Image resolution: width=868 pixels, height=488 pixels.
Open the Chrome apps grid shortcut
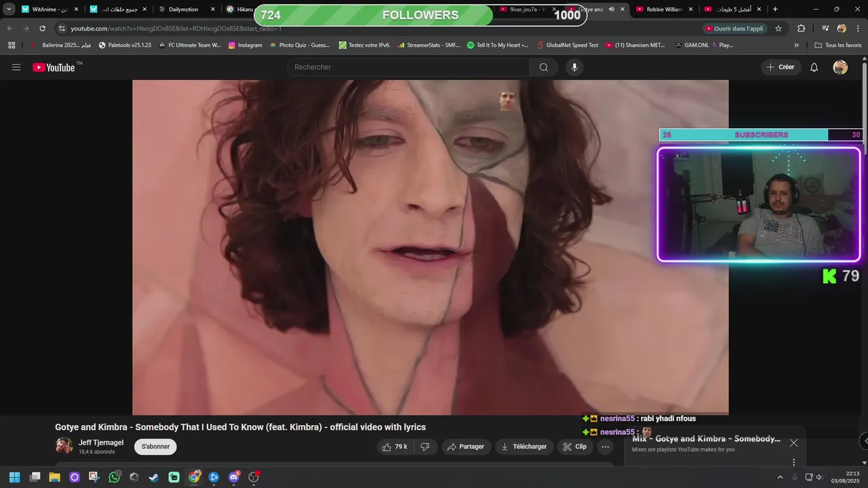click(12, 45)
